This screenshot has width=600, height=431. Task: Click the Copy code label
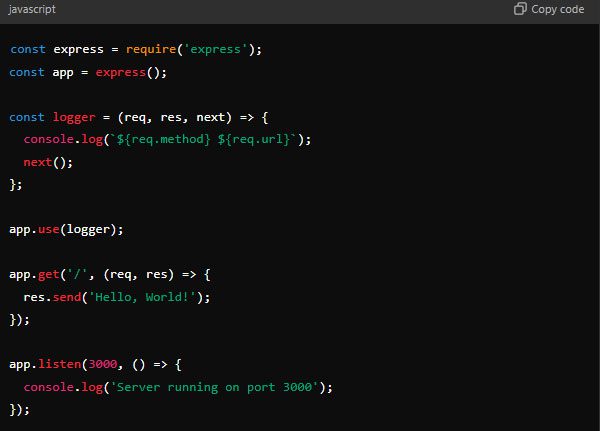(558, 9)
